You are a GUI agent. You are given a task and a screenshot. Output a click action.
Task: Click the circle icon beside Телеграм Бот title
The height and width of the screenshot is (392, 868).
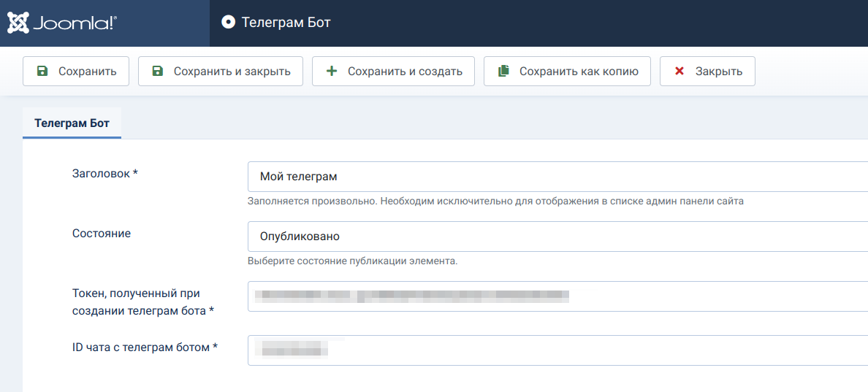click(228, 22)
